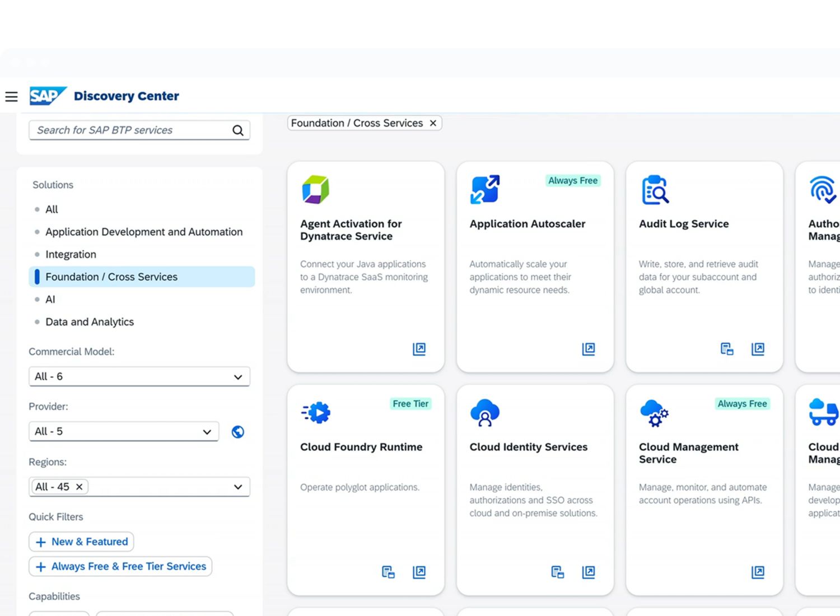Viewport: 840px width, 616px height.
Task: Click the Cloud Identity Services cloud icon
Action: click(x=485, y=413)
